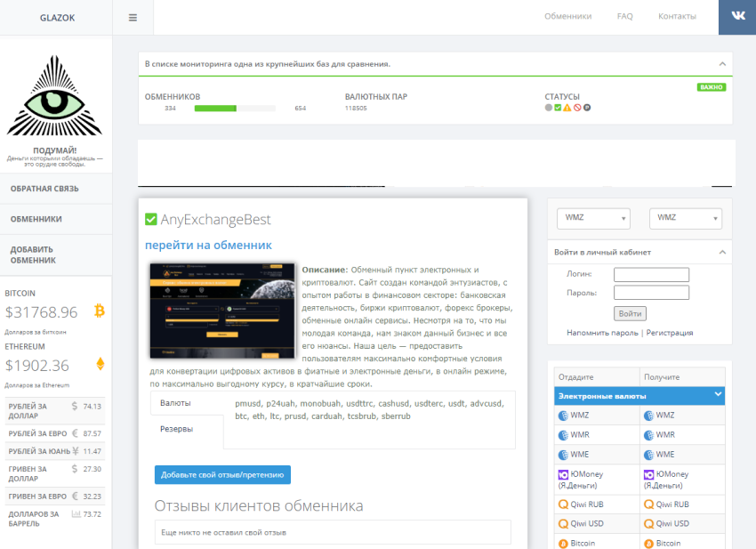Click ЮMoney icon in Получите column
Screen dimensions: 756x549
[x=648, y=475]
